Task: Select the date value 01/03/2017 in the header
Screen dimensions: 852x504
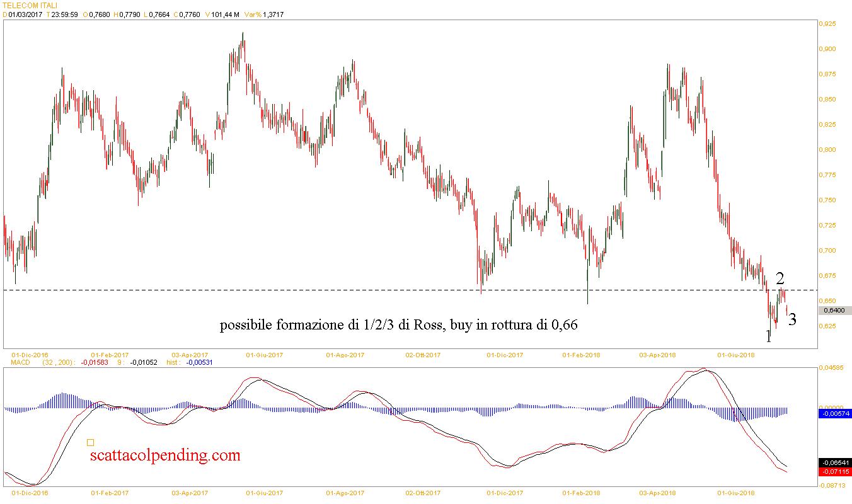Action: 26,14
